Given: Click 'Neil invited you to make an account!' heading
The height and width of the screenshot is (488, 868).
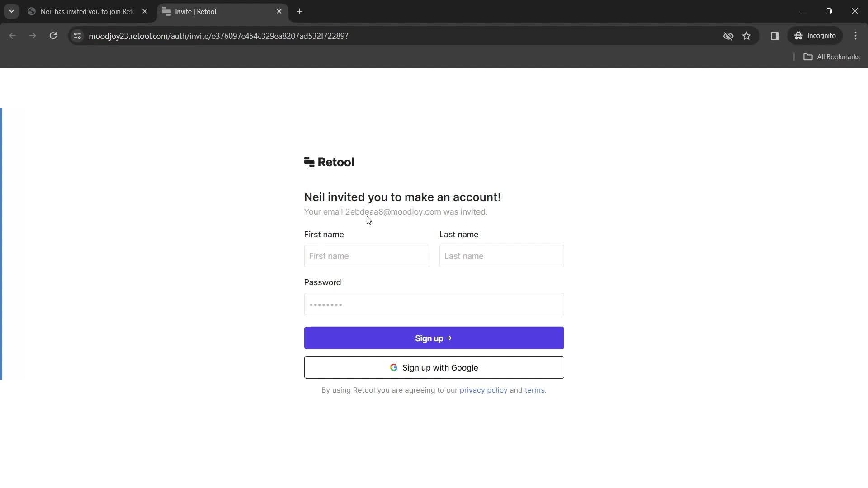Looking at the screenshot, I should (402, 197).
